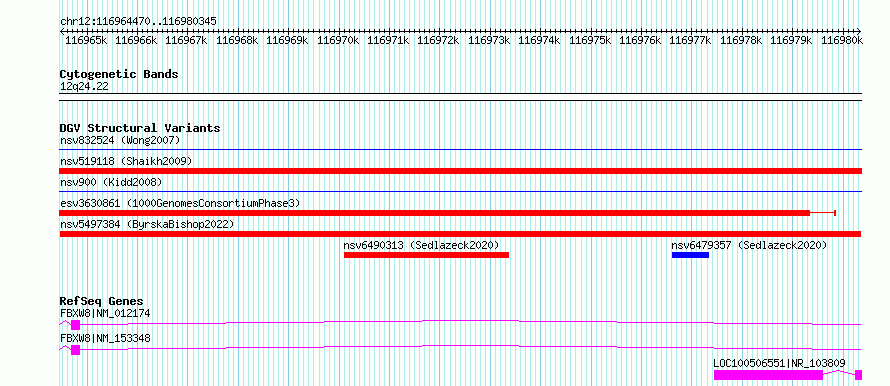Click the 116971k ruler tick label

(388, 40)
